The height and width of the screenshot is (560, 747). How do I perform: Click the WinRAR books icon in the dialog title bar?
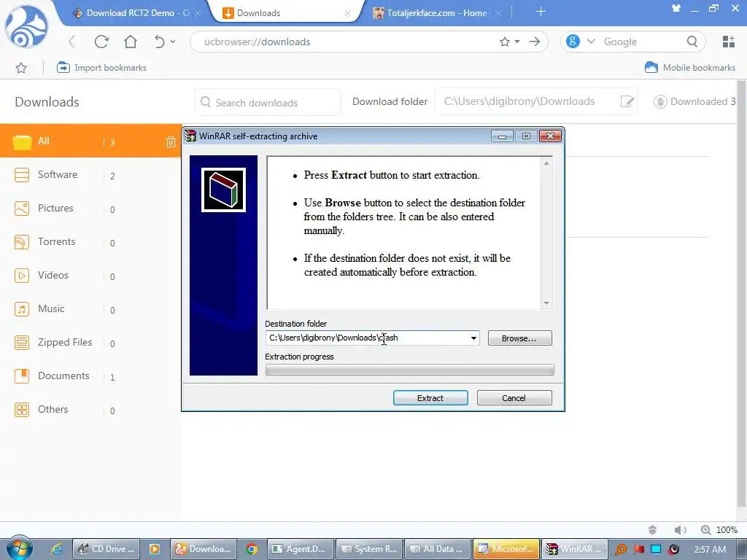[x=190, y=136]
